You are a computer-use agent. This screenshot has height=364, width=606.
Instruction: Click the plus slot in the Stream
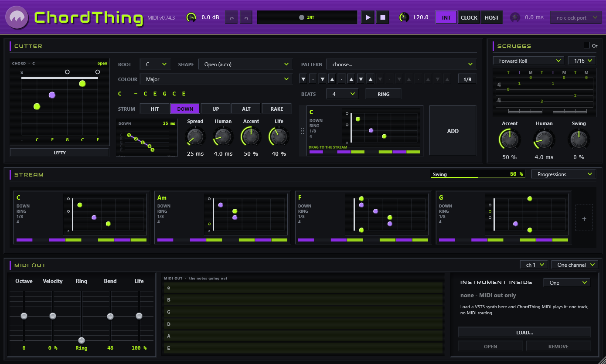click(584, 218)
